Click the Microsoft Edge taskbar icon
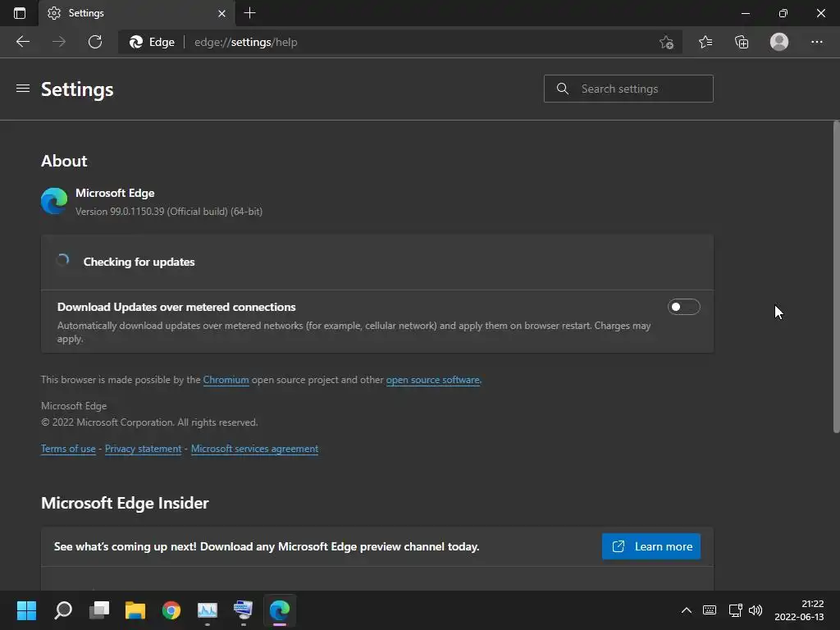Image resolution: width=840 pixels, height=630 pixels. coord(280,610)
